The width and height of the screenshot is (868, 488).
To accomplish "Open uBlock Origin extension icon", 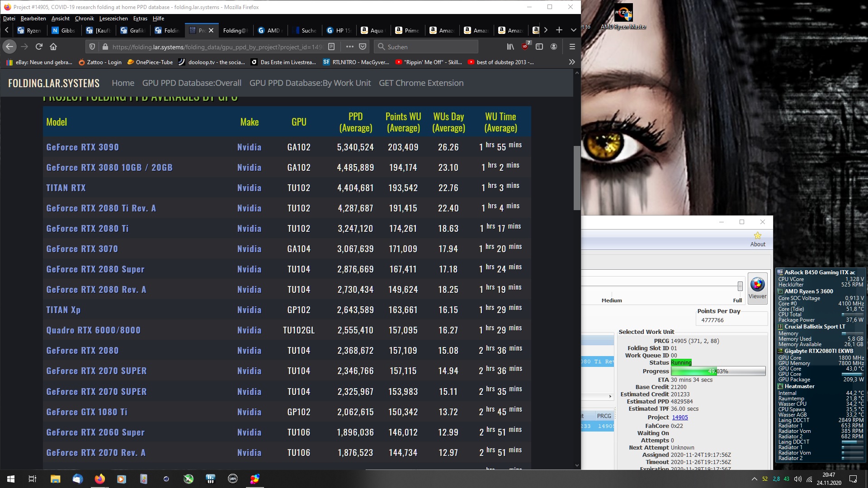I will pyautogui.click(x=525, y=47).
